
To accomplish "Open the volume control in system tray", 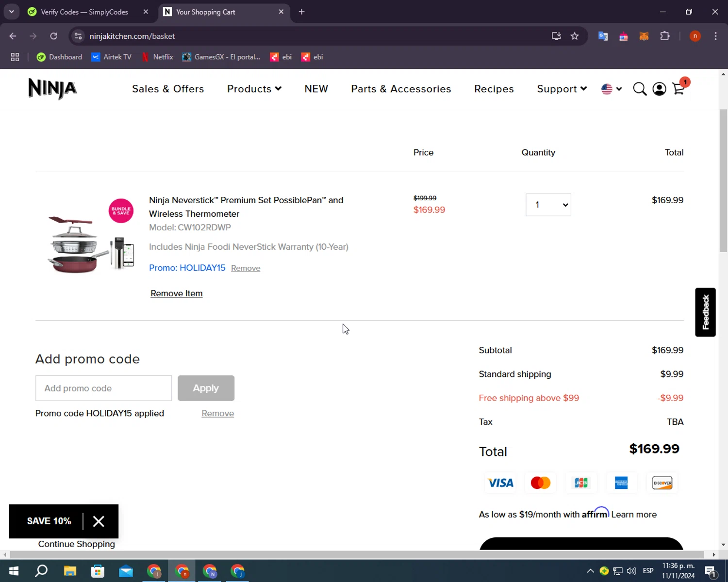I will tap(631, 571).
